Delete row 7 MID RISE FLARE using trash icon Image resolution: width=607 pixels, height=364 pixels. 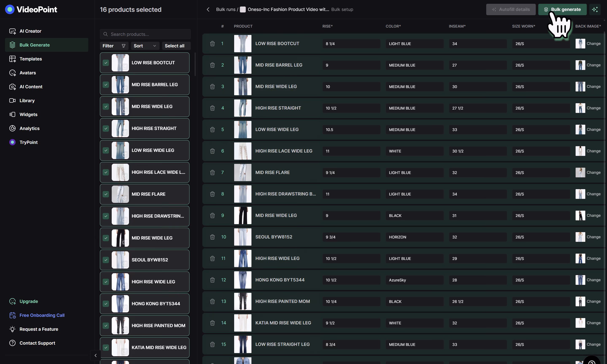[x=212, y=173]
